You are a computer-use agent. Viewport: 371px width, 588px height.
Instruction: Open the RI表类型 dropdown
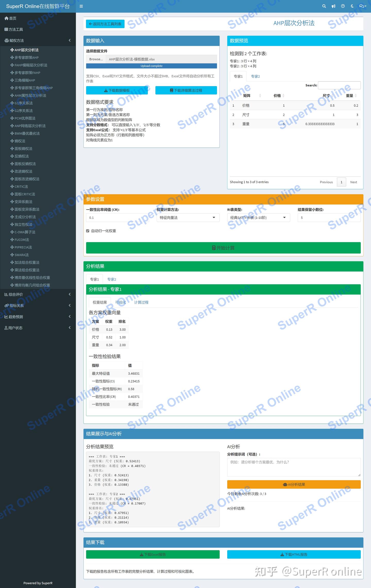[259, 218]
